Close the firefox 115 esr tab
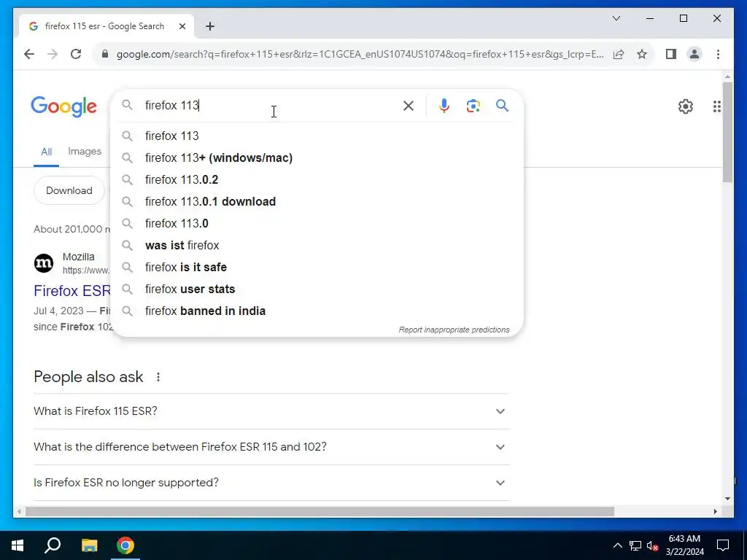Viewport: 747px width, 560px height. 182,26
